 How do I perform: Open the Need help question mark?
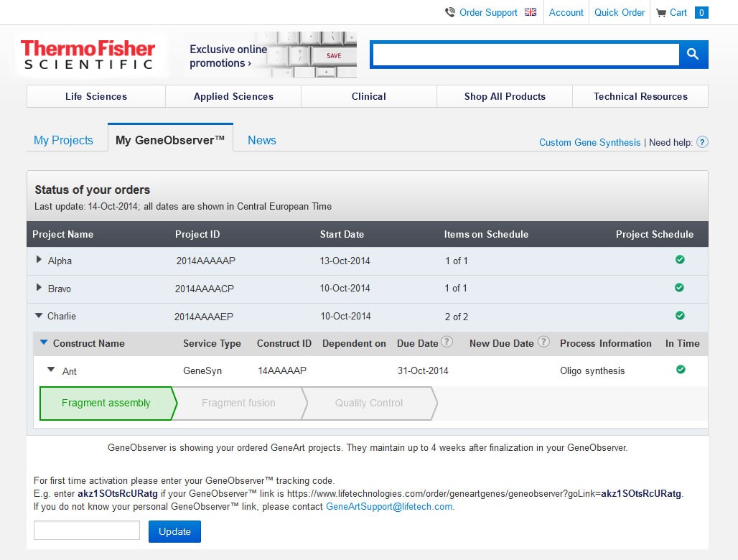click(701, 142)
